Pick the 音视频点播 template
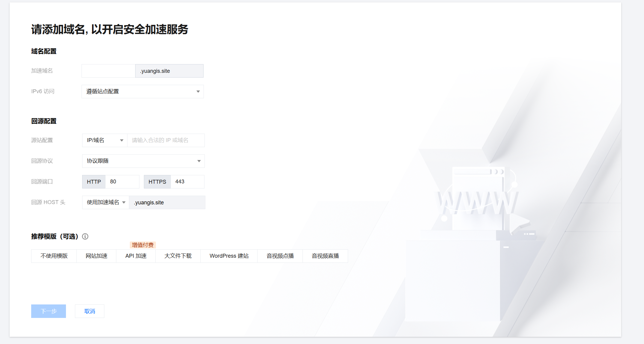 [280, 256]
